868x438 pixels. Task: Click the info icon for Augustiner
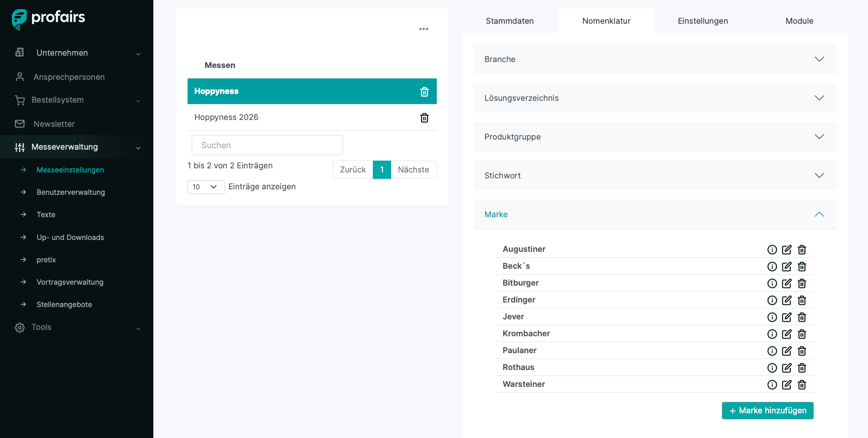point(772,250)
